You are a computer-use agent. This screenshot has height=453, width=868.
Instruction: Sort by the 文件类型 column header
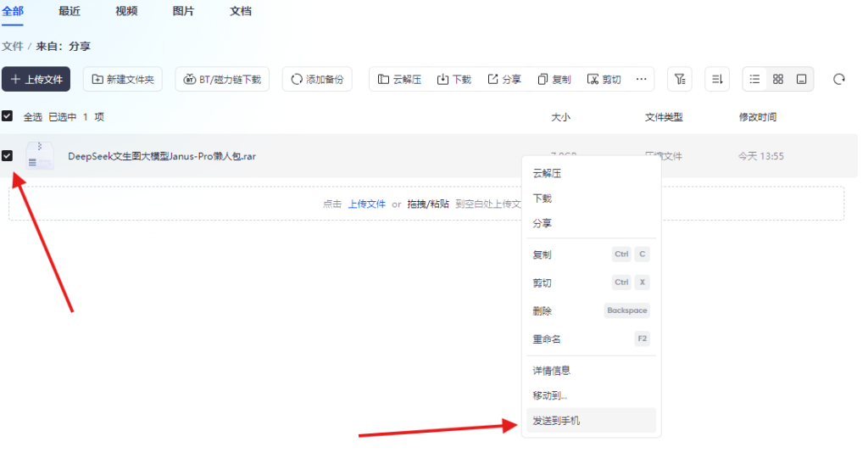(664, 117)
